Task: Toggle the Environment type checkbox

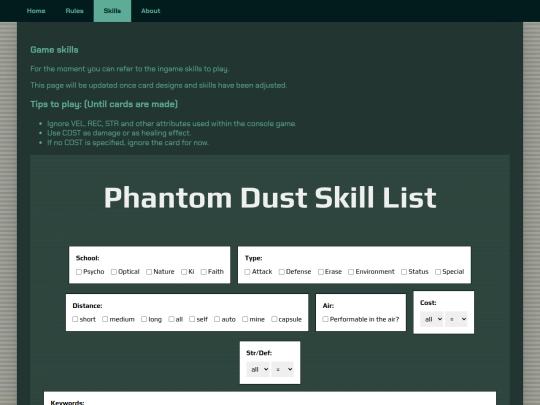Action: click(351, 272)
